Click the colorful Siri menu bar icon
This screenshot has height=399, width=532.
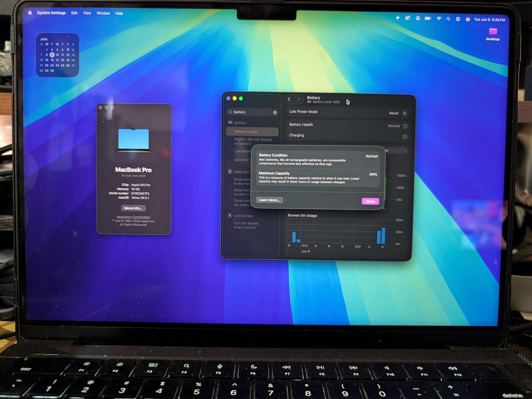[468, 19]
